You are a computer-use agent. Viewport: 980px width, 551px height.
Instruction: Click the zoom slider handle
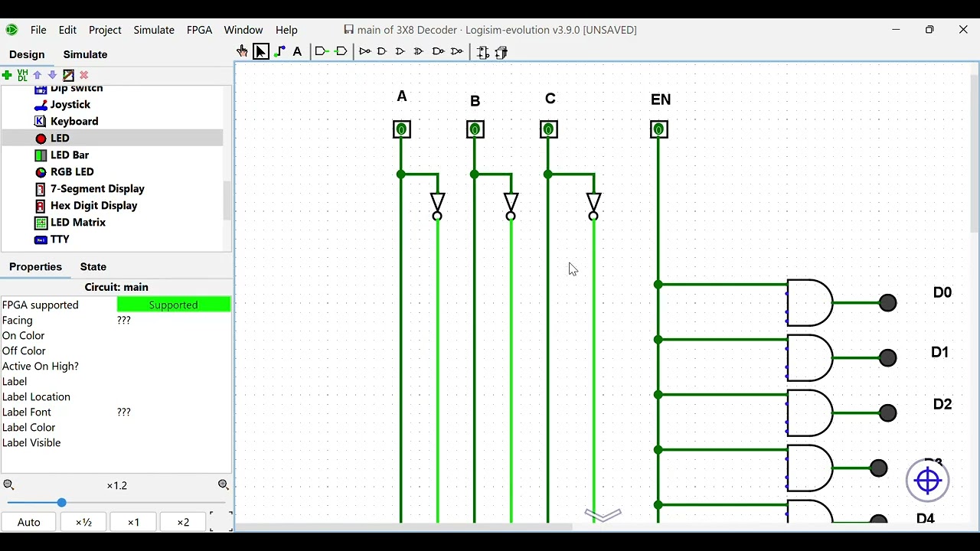pyautogui.click(x=61, y=503)
